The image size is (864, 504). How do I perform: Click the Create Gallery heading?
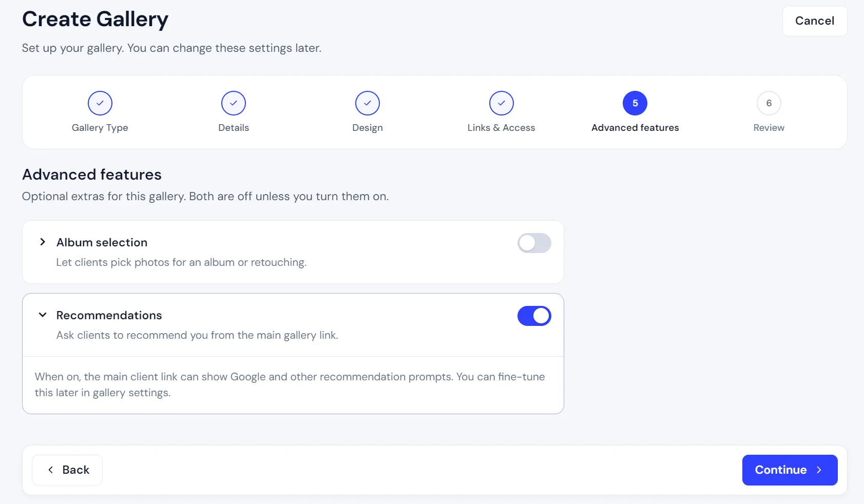(95, 20)
